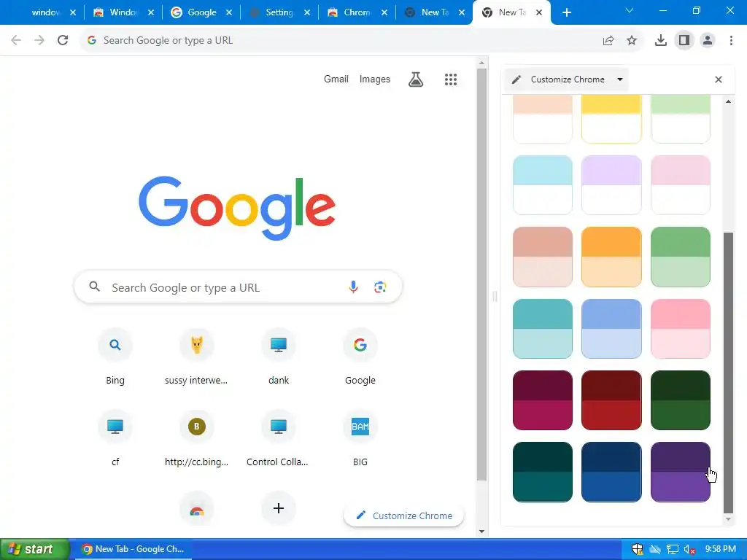
Task: Open the Windows start button
Action: pos(34,549)
